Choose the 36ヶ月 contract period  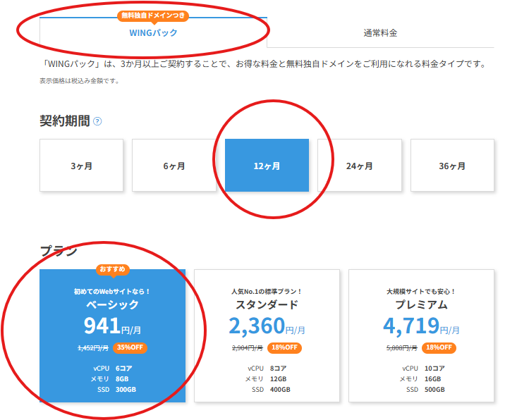click(452, 166)
